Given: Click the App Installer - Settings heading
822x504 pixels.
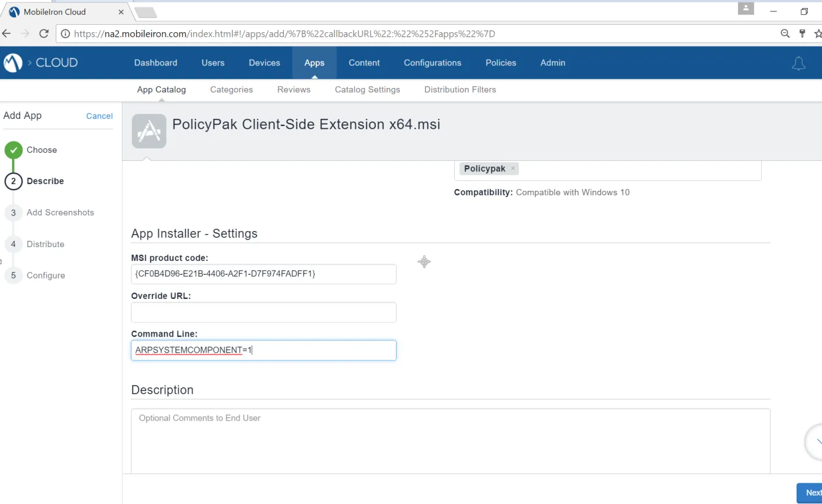Looking at the screenshot, I should point(194,234).
